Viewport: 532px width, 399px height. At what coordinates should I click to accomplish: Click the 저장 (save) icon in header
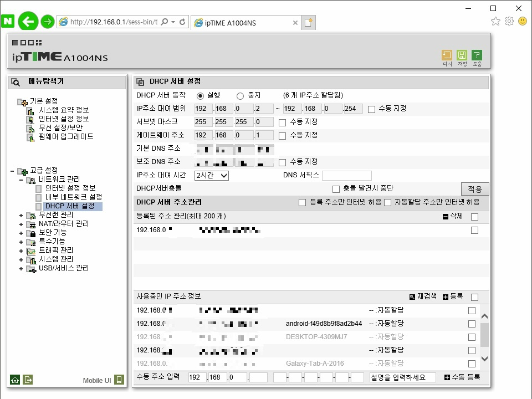click(x=462, y=55)
